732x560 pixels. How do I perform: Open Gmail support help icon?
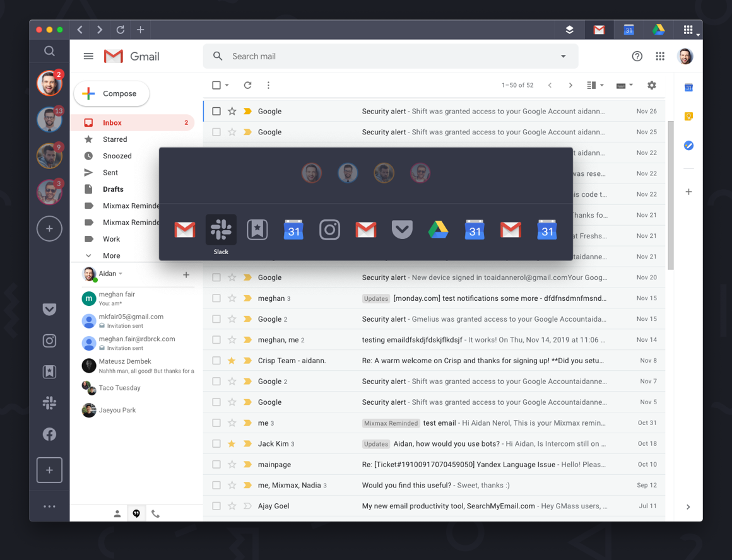point(637,57)
